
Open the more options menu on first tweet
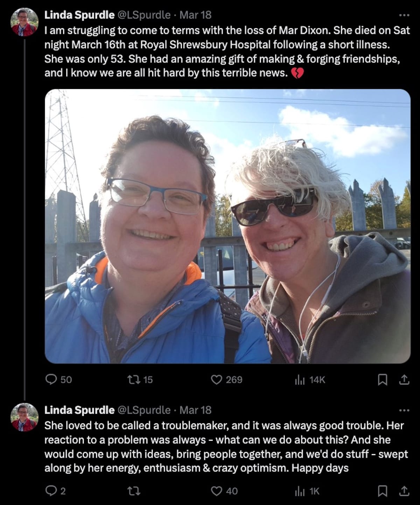click(404, 15)
